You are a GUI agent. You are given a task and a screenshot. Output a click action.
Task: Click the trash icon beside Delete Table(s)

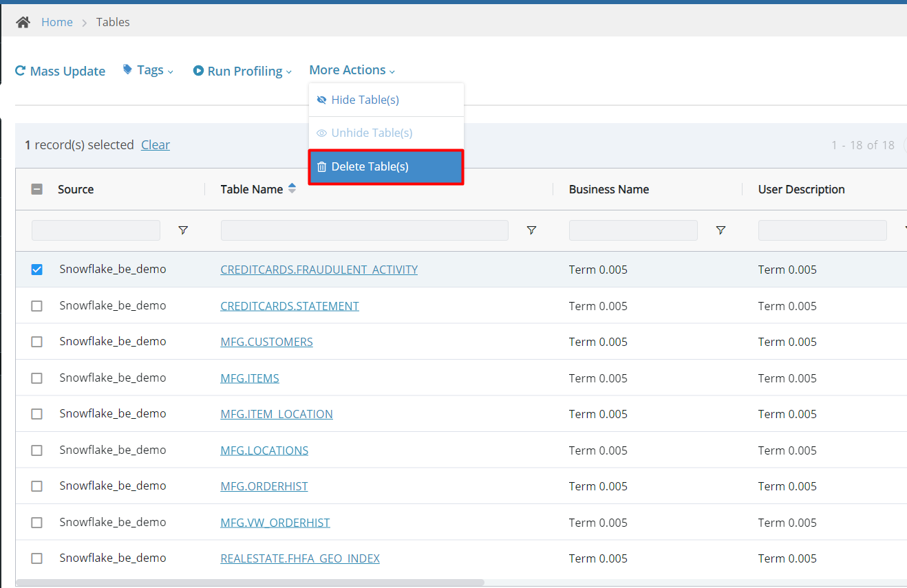pos(321,167)
